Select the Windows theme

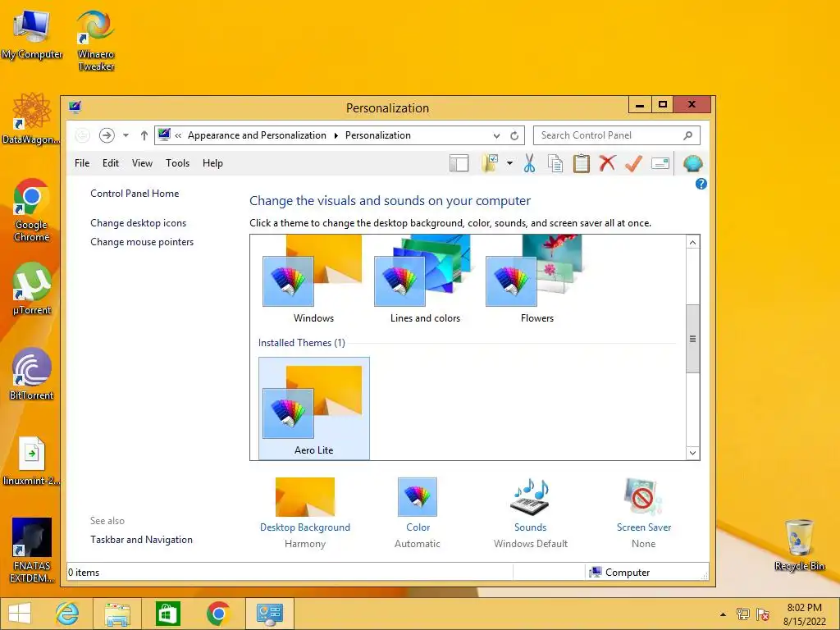[313, 281]
